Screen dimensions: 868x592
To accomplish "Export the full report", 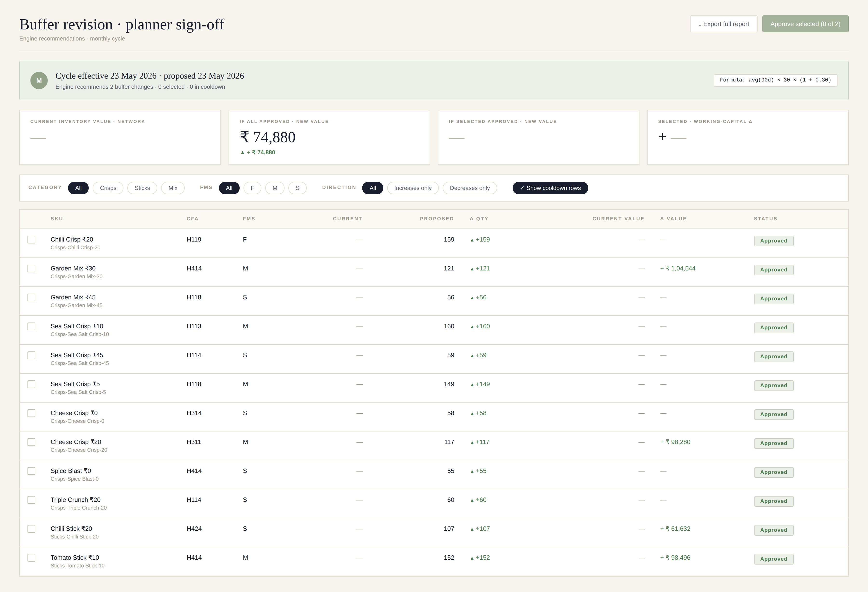I will coord(724,24).
